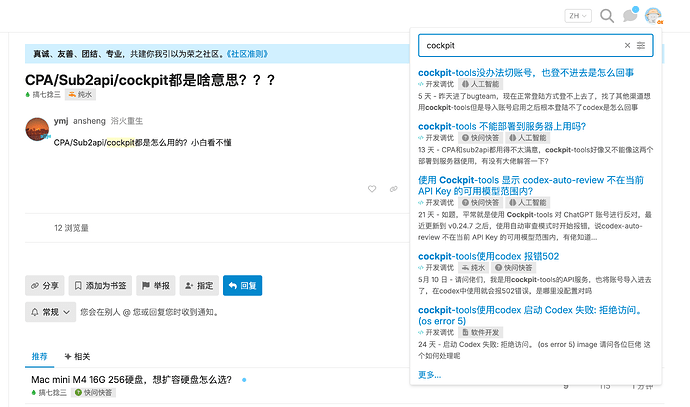Screen dimensions: 690x407
Task: Open result about Codex 失败 拒绝访问
Action: pyautogui.click(x=530, y=315)
